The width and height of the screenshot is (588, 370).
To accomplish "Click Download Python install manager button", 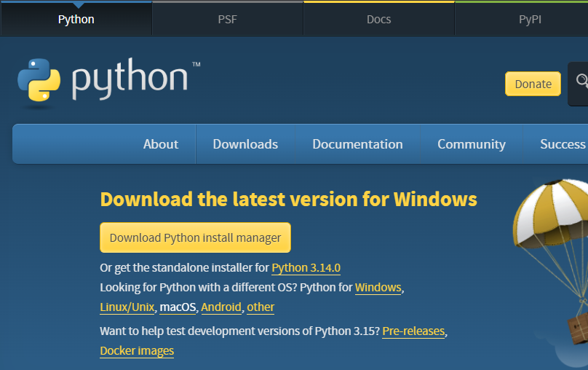I will [195, 237].
